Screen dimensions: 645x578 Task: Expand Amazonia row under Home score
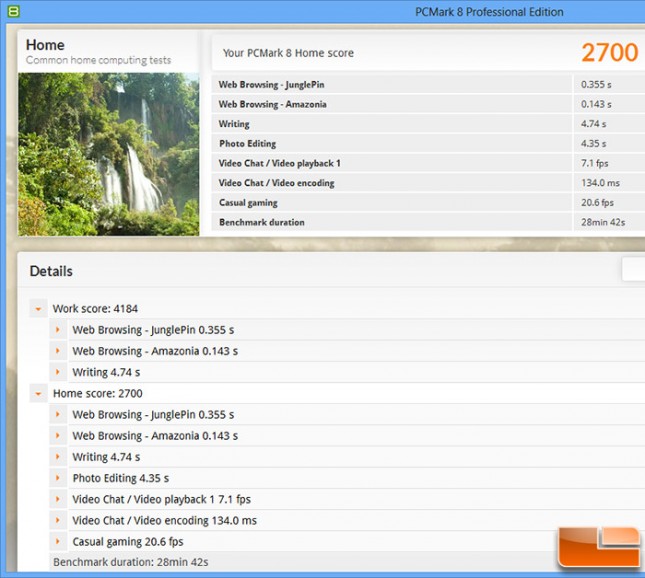coord(58,436)
